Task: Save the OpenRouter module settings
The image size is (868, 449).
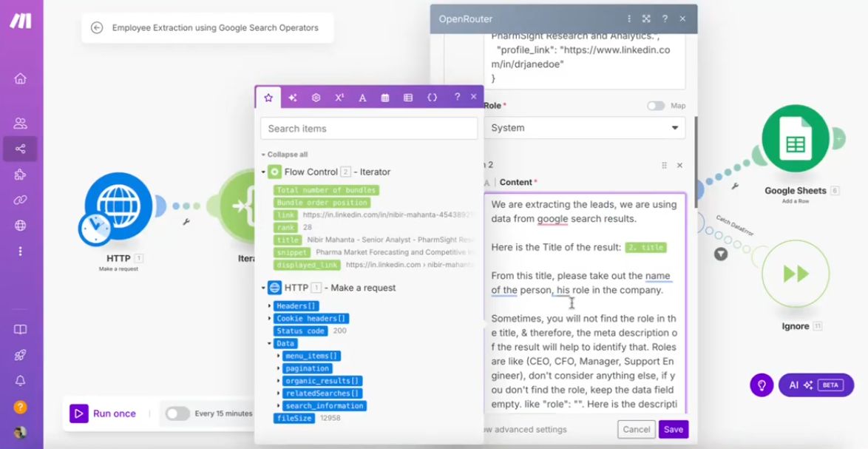Action: [673, 429]
